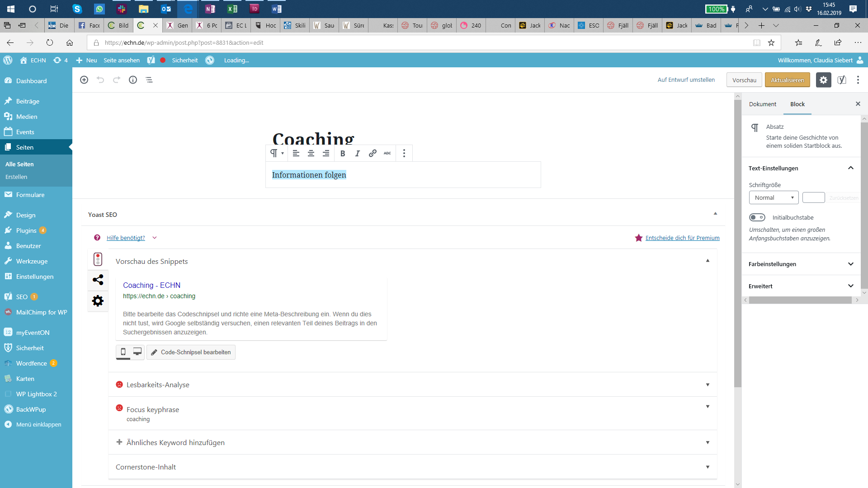Select Yoast SEO traffic light tab
868x488 pixels.
(98, 259)
